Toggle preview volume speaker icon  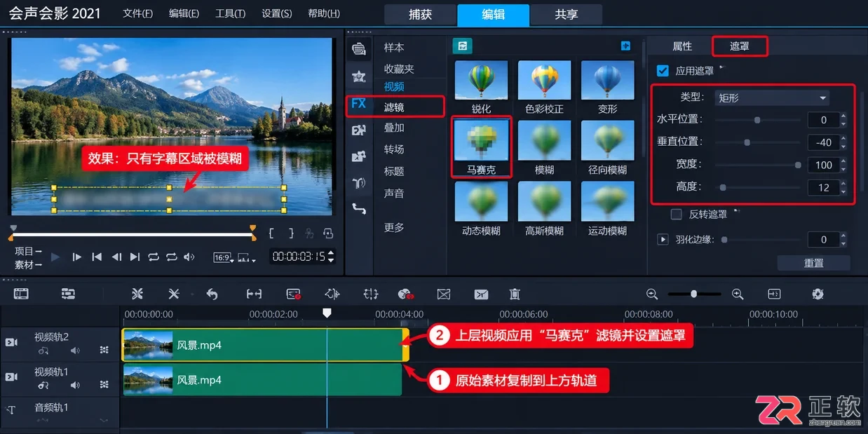tap(189, 257)
